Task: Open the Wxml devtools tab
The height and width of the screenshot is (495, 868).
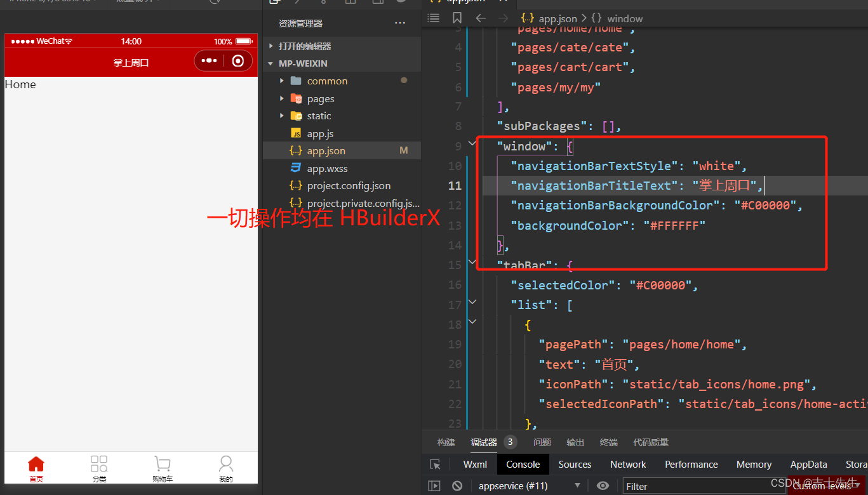Action: point(475,465)
